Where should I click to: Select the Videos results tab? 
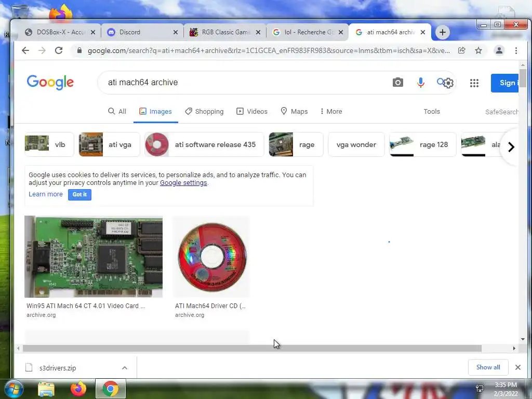click(x=252, y=111)
